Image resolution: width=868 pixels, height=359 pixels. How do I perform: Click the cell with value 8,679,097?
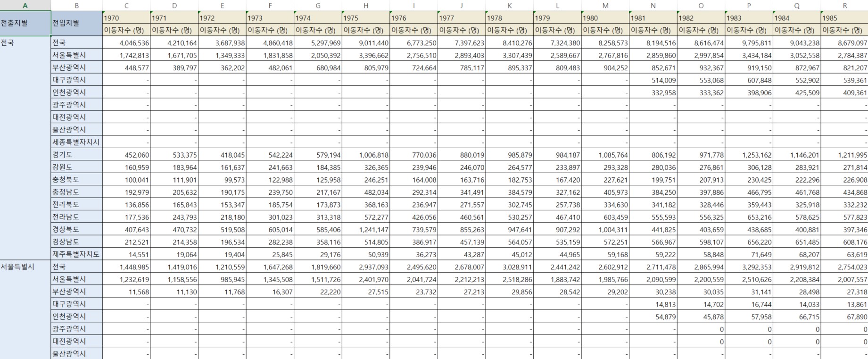(x=844, y=42)
